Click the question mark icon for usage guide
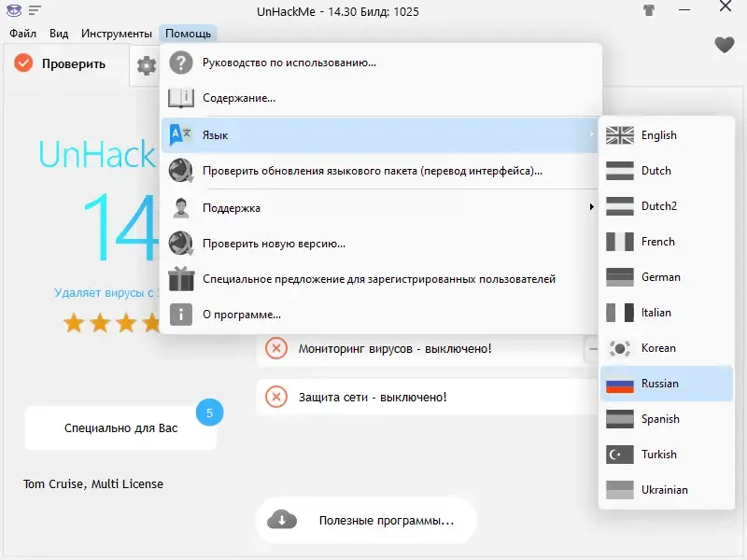Image resolution: width=747 pixels, height=560 pixels. point(181,62)
